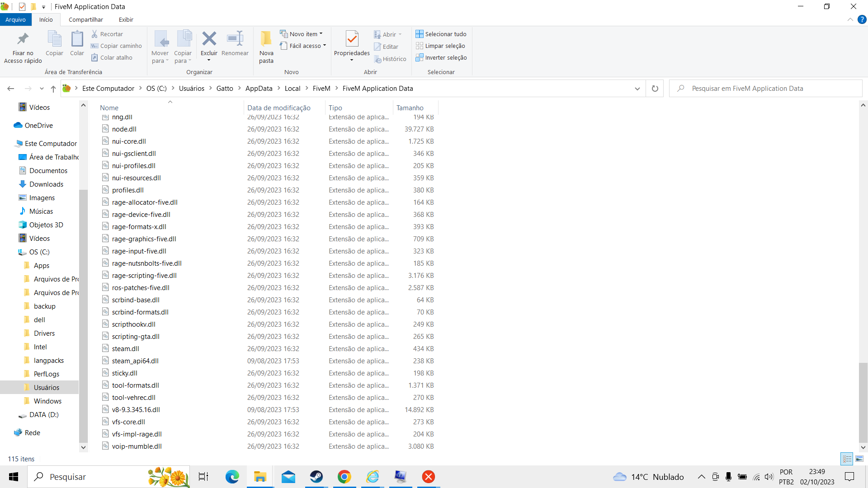The width and height of the screenshot is (868, 488).
Task: Click Colar atalho option
Action: tap(112, 57)
